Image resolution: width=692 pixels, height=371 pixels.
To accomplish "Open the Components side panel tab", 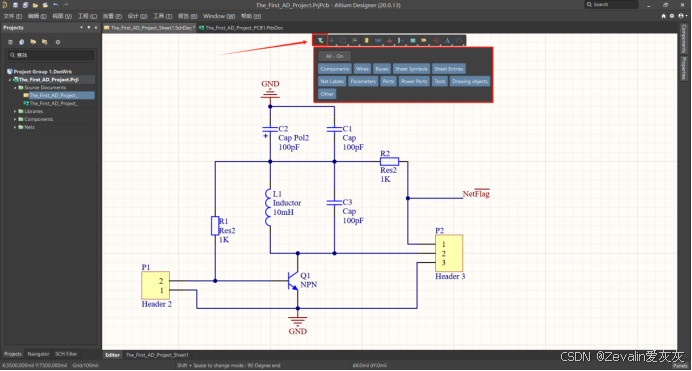I will tap(684, 39).
